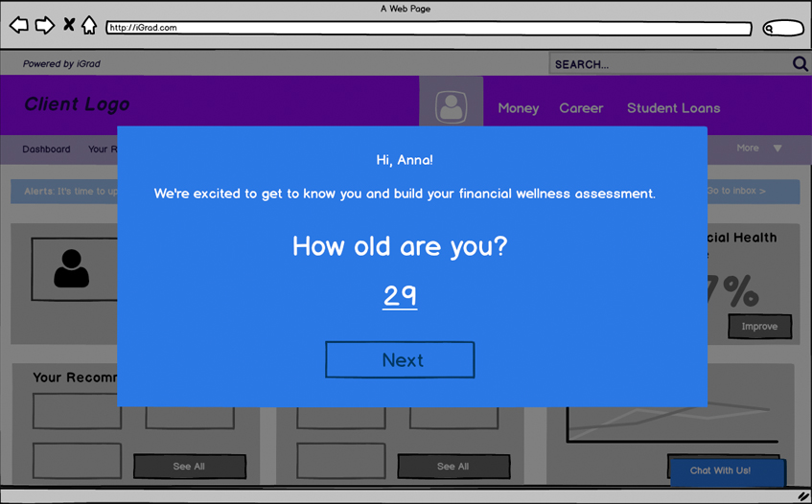The width and height of the screenshot is (812, 504).
Task: Focus the iGrad.com address bar
Action: [428, 28]
